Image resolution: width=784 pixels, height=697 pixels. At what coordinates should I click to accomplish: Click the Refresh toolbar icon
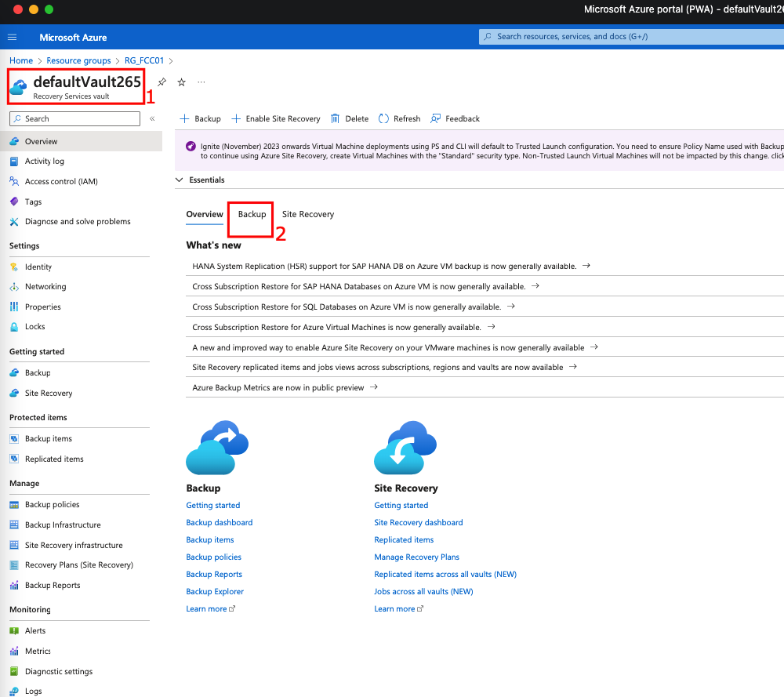tap(384, 119)
